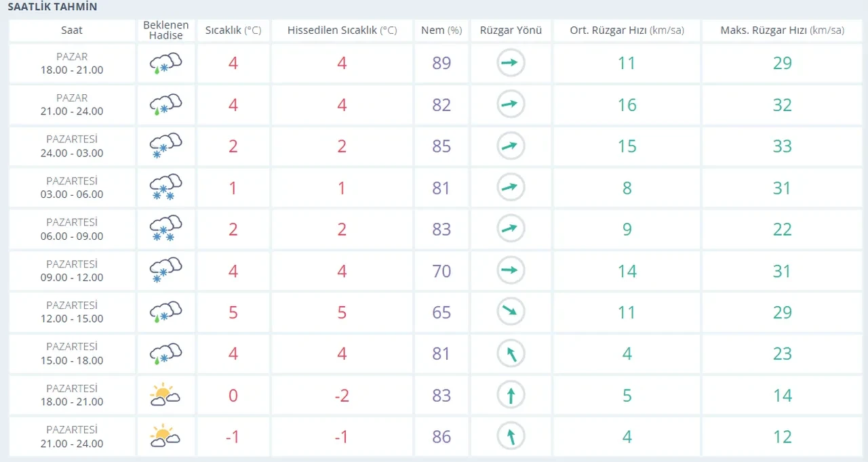
Task: Click the partly sunny icon for Pazartesi 18.00 - 21.00
Action: point(165,396)
